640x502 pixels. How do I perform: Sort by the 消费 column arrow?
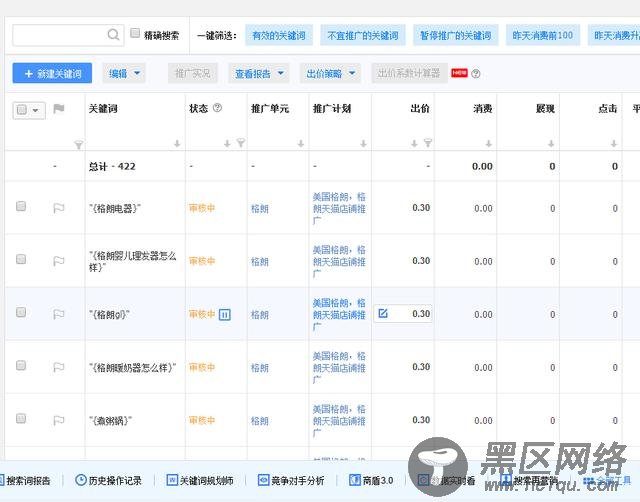[x=489, y=144]
